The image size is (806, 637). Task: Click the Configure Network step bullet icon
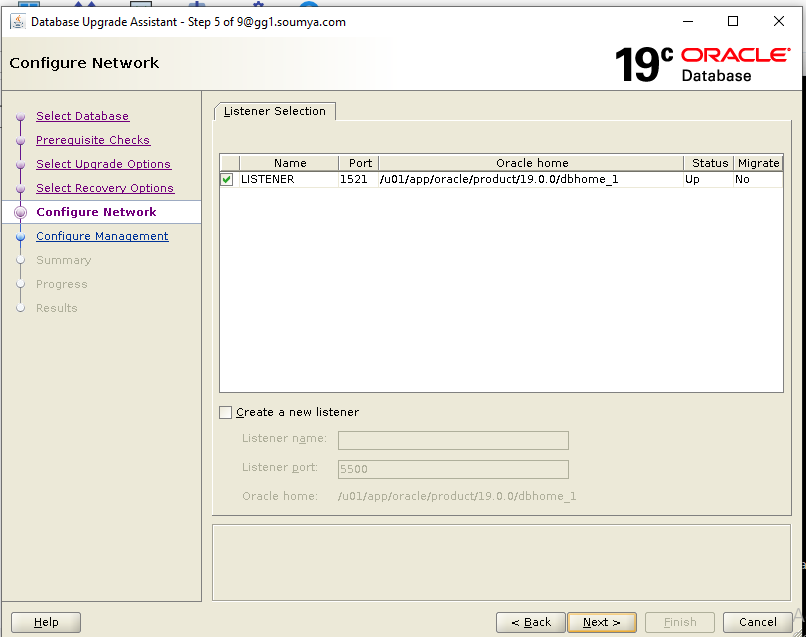(x=21, y=212)
